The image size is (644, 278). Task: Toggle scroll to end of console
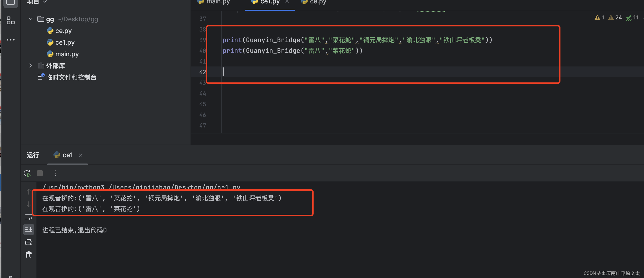[x=28, y=229]
